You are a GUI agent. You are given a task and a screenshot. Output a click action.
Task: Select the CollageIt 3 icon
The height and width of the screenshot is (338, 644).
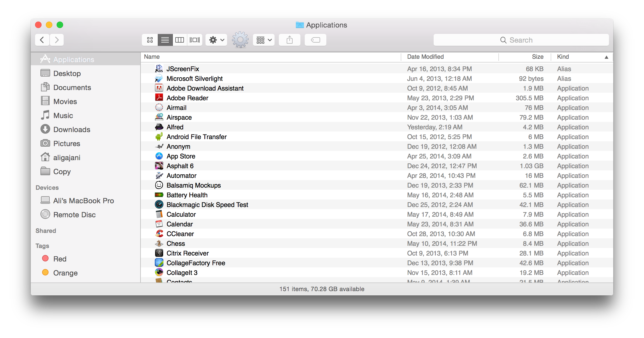coord(159,273)
